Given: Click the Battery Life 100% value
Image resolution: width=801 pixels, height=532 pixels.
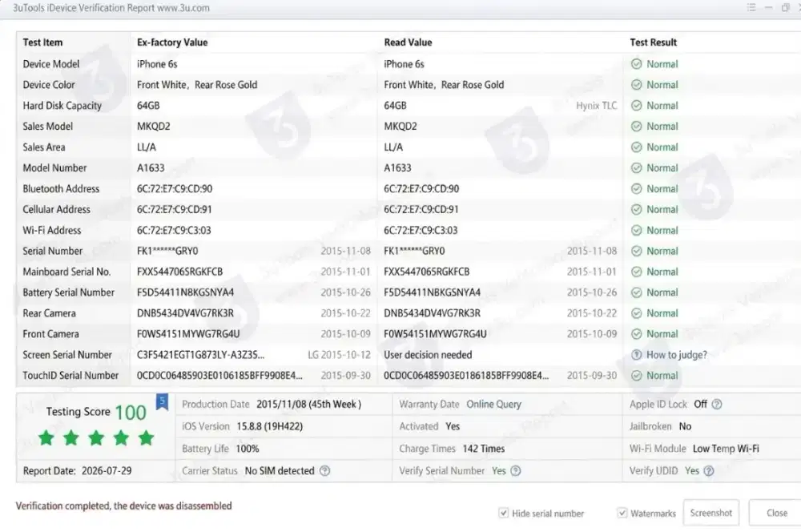Looking at the screenshot, I should point(248,449).
